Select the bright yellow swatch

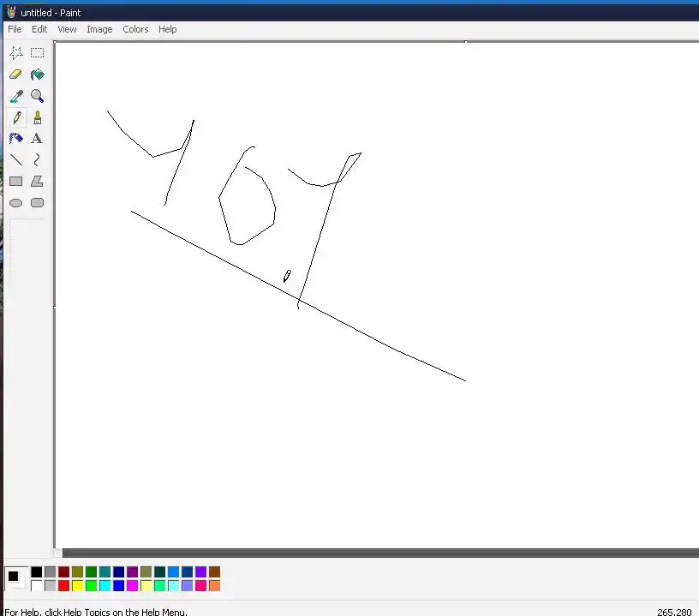coord(78,585)
